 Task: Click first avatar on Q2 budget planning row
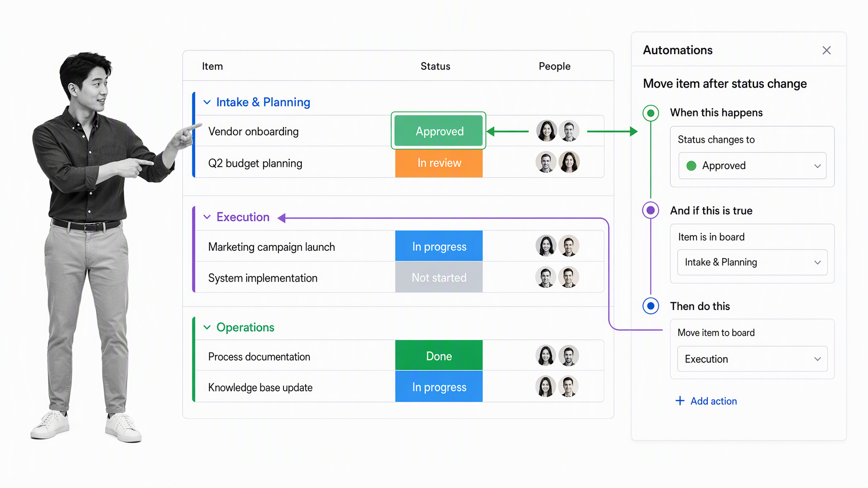point(546,162)
